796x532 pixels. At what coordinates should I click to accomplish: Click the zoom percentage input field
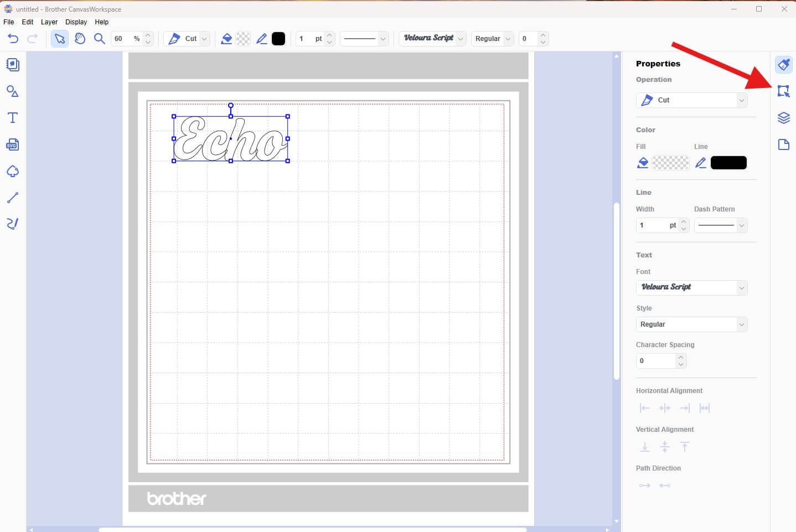pyautogui.click(x=125, y=39)
